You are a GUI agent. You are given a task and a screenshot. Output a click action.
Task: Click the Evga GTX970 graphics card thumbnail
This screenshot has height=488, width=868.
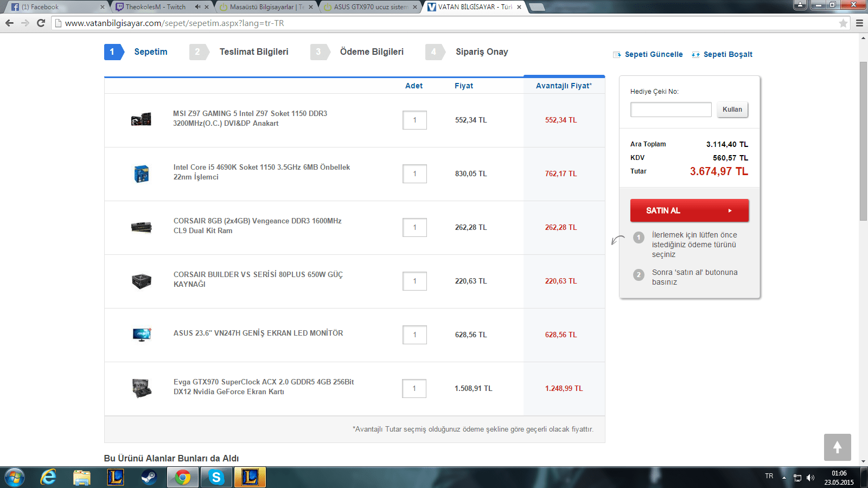142,388
